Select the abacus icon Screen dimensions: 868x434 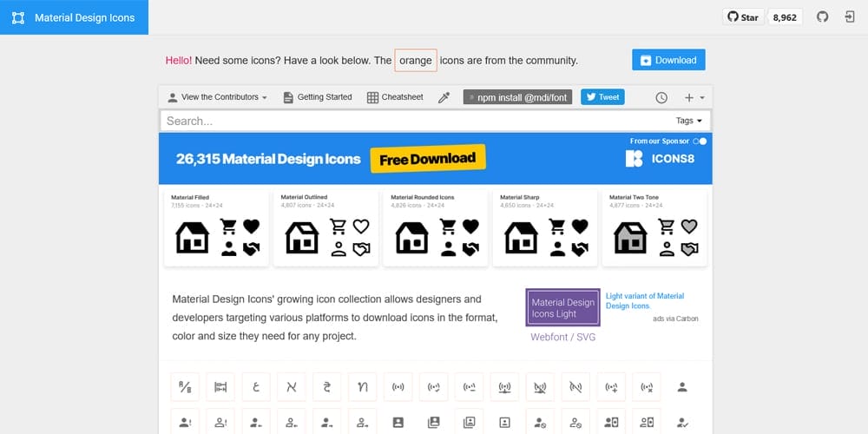coord(220,387)
